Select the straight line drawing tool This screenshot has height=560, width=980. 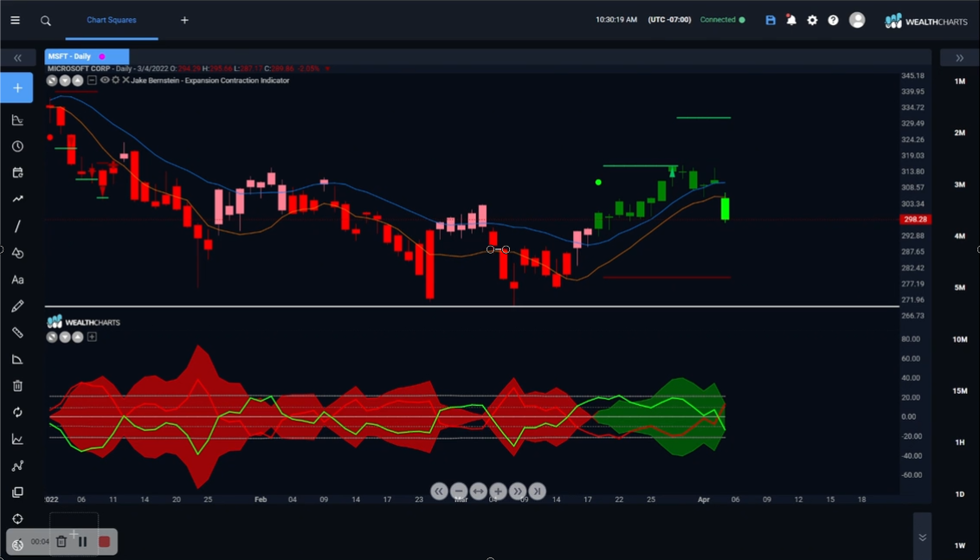point(17,226)
